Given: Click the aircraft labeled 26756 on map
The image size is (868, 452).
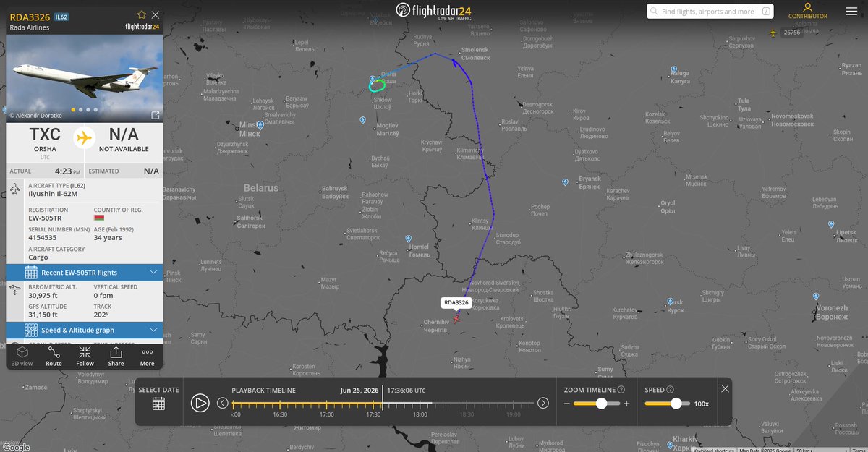Looking at the screenshot, I should tap(773, 33).
